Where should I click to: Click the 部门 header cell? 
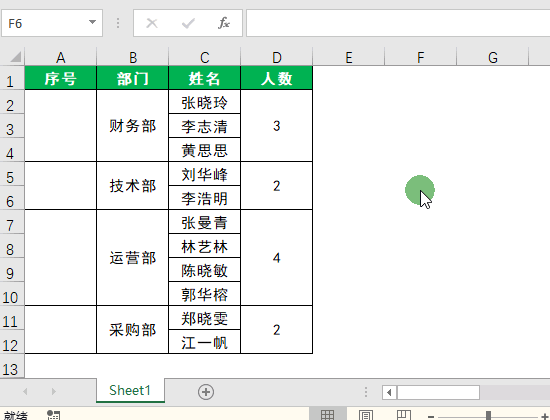click(133, 78)
